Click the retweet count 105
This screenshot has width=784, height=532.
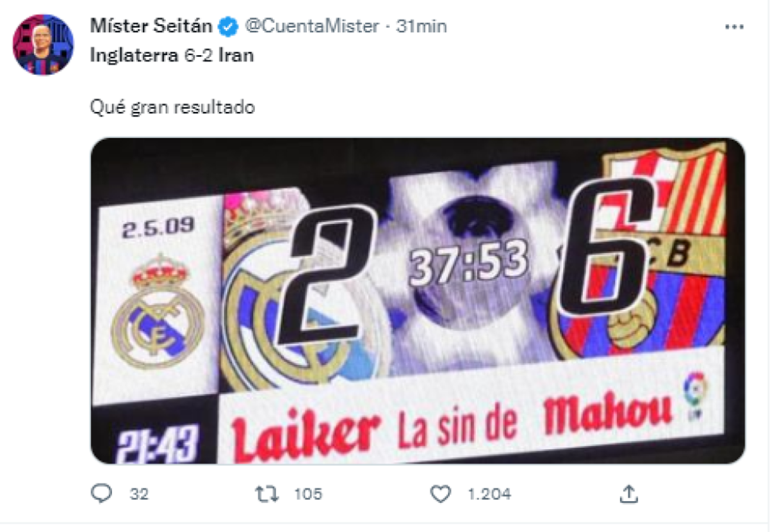(x=308, y=494)
